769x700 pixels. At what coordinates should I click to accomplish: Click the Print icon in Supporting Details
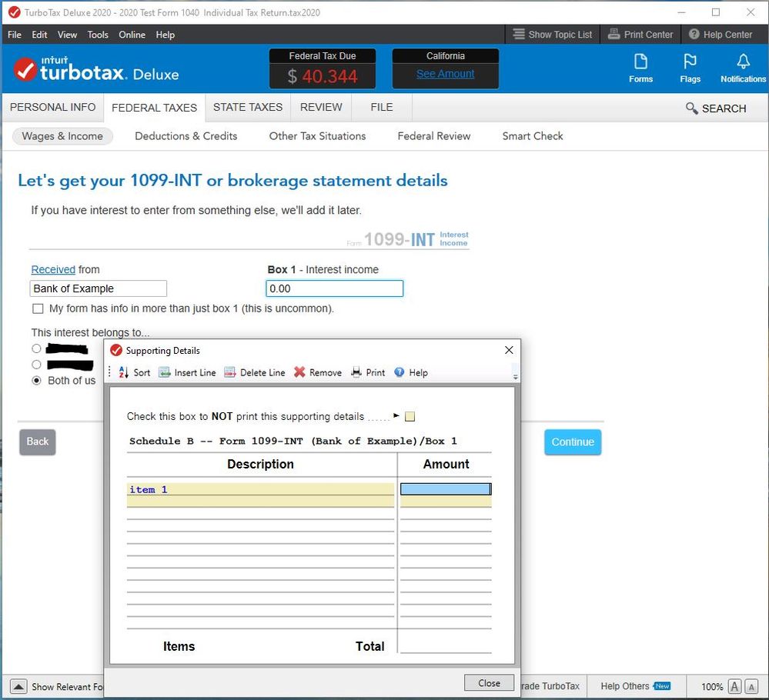click(356, 372)
